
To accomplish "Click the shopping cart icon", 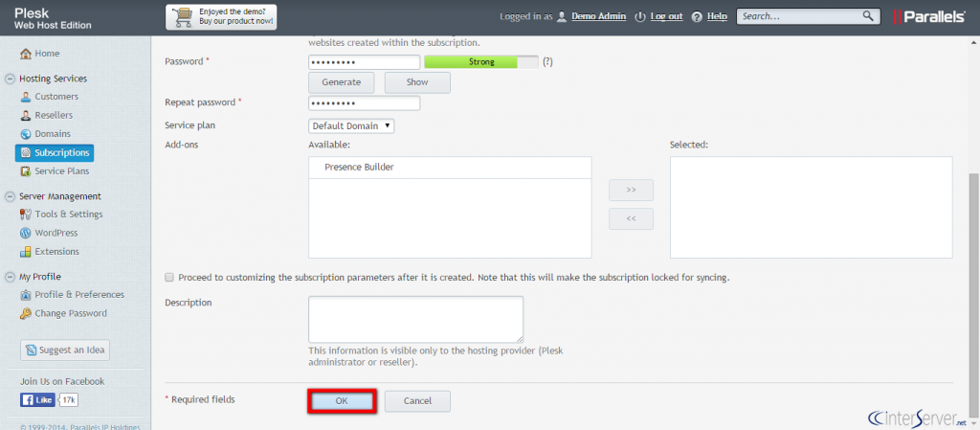I will (x=183, y=17).
